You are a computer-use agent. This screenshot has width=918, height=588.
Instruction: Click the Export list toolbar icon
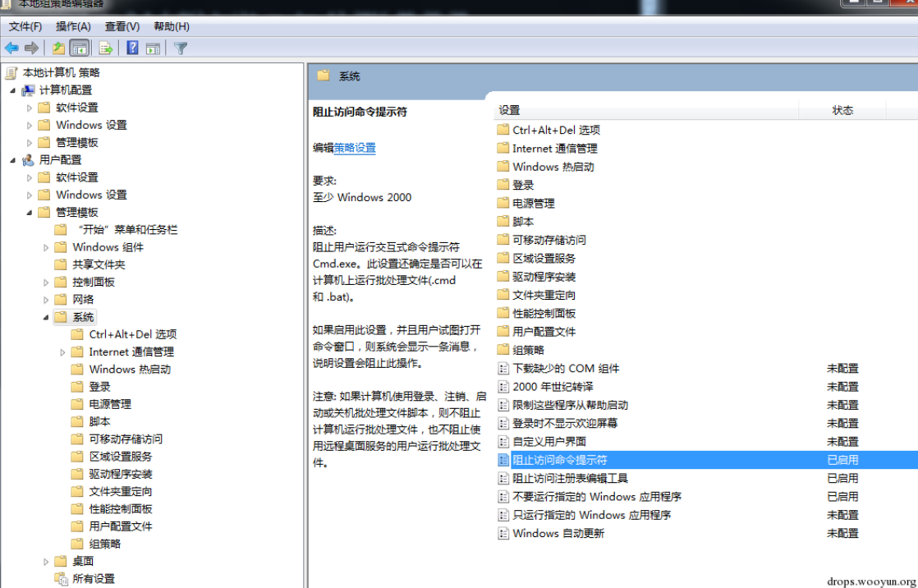point(105,48)
